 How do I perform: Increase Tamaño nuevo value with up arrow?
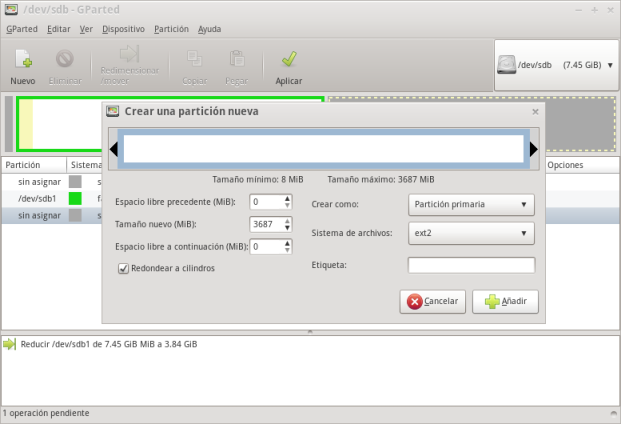click(287, 220)
